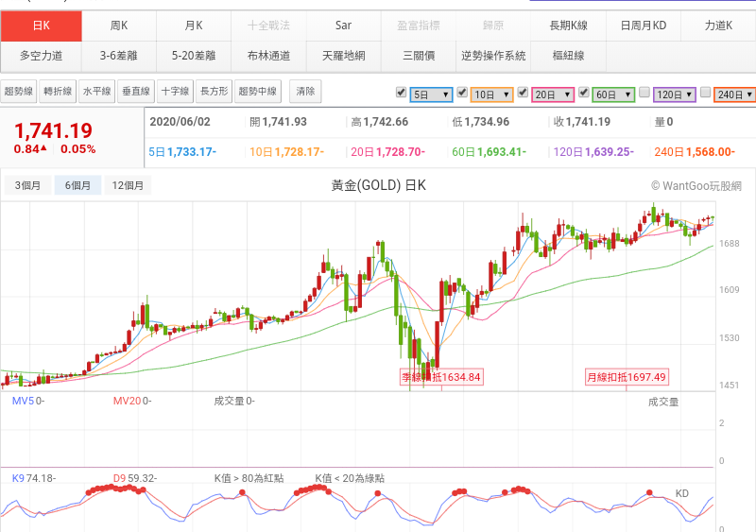The image size is (756, 532).
Task: Activate the 垂直線 vertical line tool
Action: [x=135, y=92]
